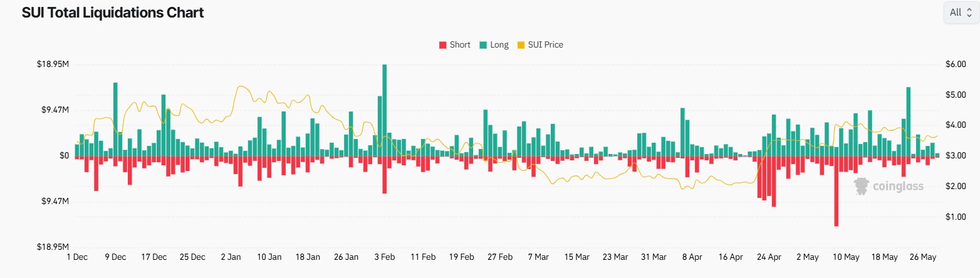Click the Coinglass watermark mascot icon
980x278 pixels.
[862, 186]
